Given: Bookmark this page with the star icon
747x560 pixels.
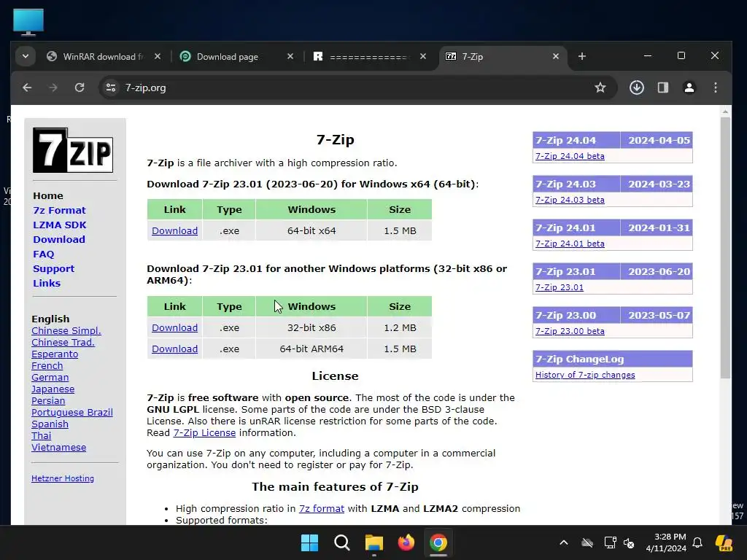Looking at the screenshot, I should pos(600,87).
